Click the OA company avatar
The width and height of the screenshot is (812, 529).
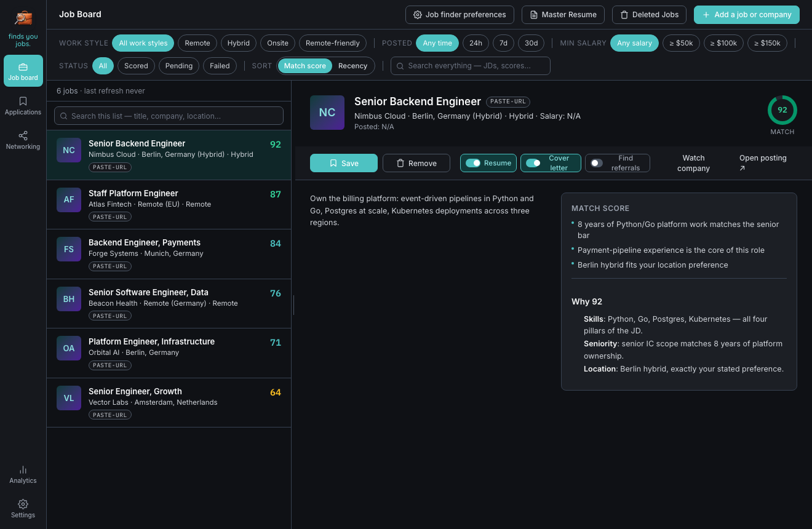[69, 348]
